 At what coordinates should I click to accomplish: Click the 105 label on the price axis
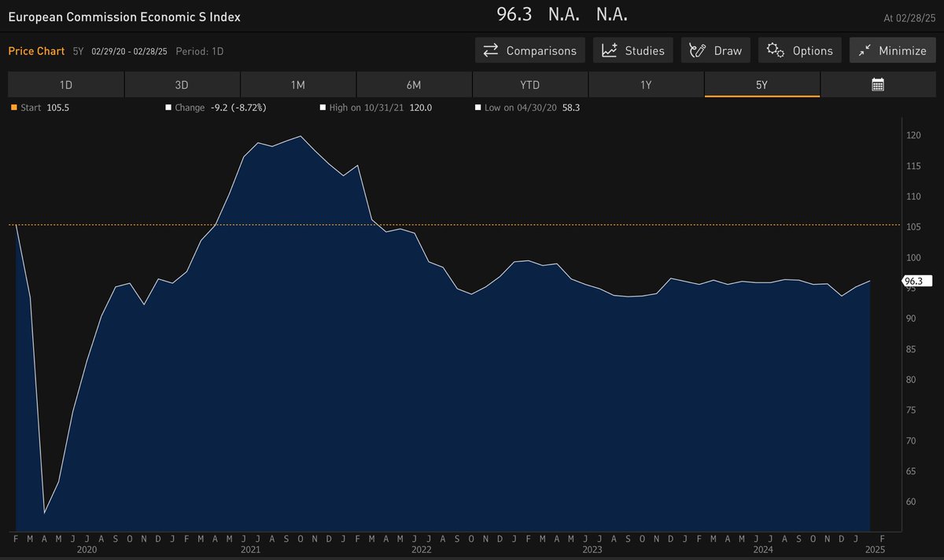coord(913,227)
